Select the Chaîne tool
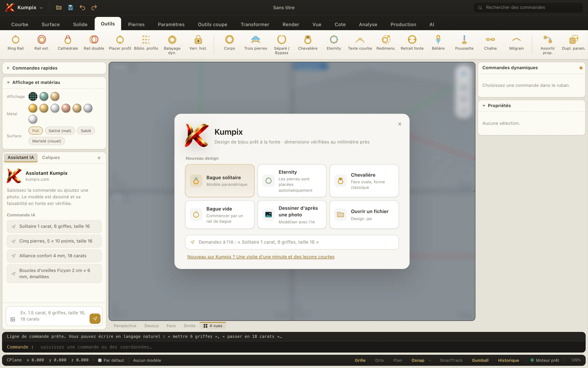The width and height of the screenshot is (588, 368). pyautogui.click(x=490, y=43)
